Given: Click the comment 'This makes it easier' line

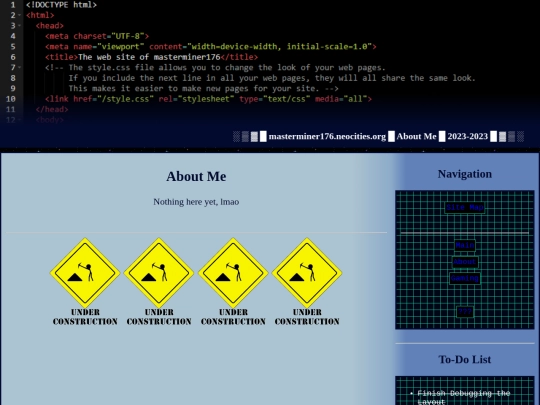Looking at the screenshot, I should pyautogui.click(x=204, y=89).
